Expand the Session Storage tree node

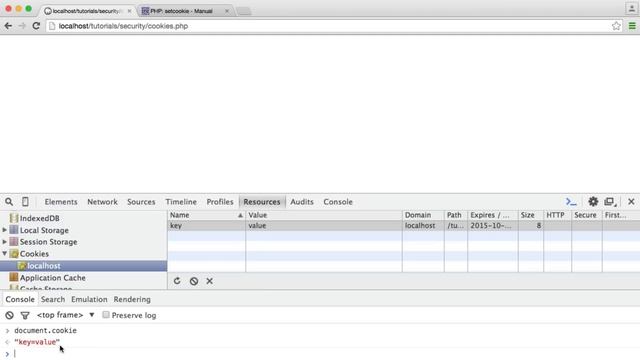[x=4, y=242]
